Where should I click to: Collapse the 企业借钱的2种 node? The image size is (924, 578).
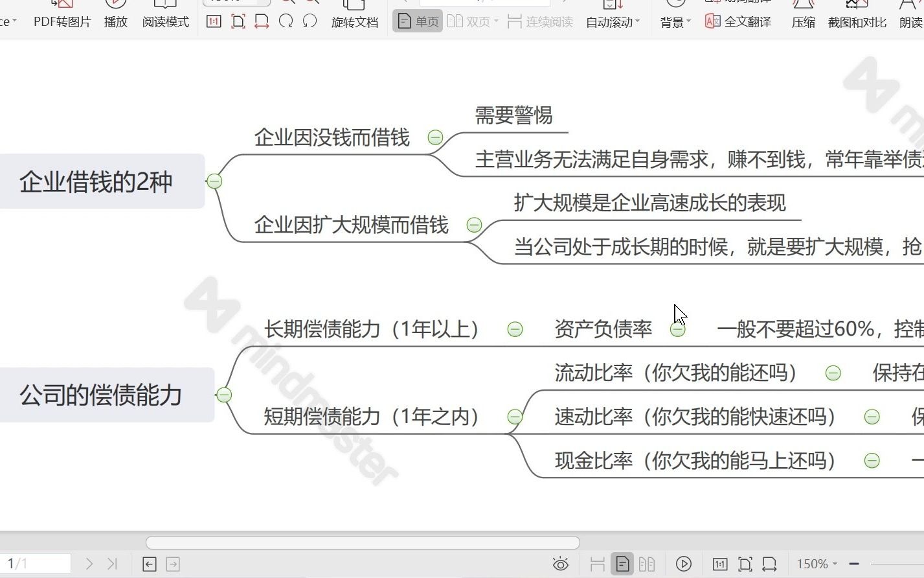214,181
